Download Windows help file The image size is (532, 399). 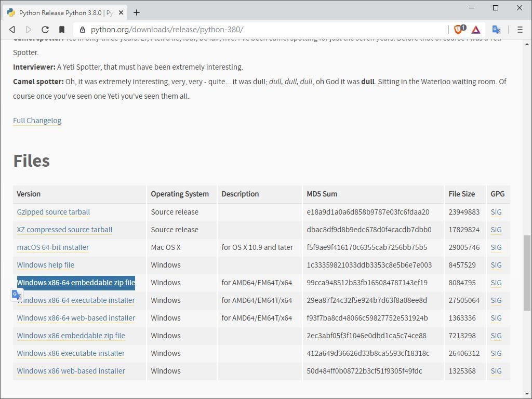46,265
